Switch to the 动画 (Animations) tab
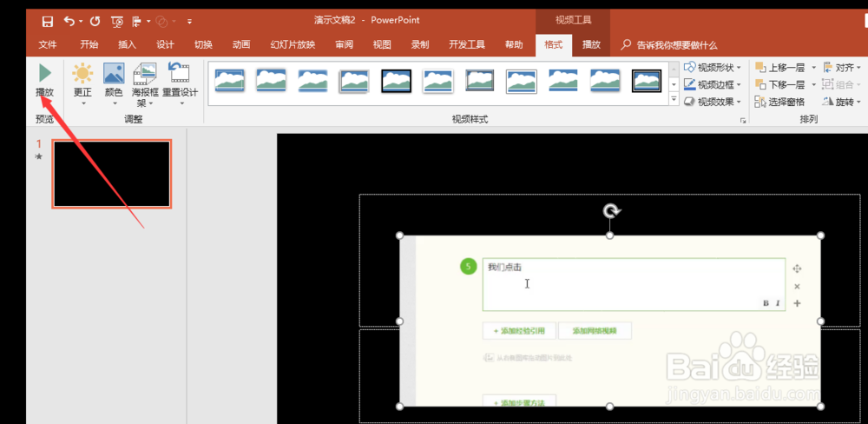Screen dimensions: 868x424 click(241, 45)
